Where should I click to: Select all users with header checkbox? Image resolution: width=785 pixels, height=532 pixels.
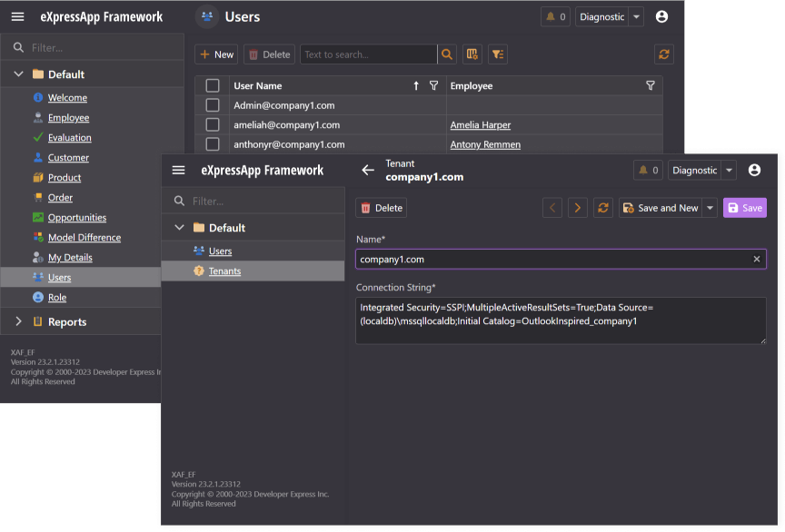tap(213, 85)
